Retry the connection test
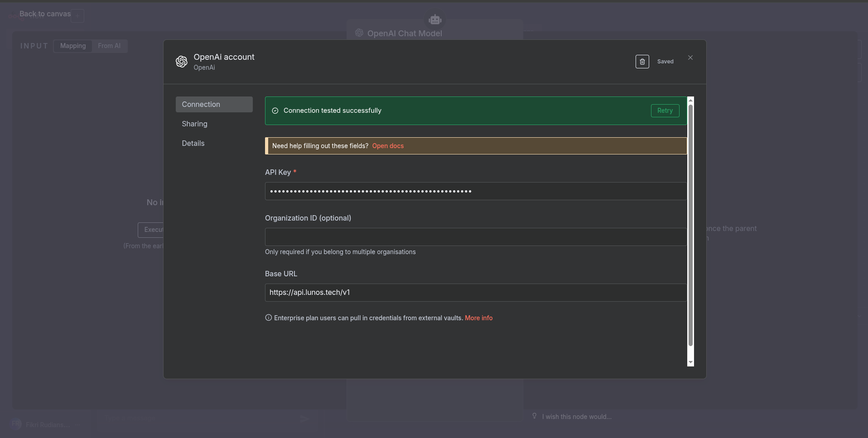This screenshot has height=438, width=868. click(665, 111)
